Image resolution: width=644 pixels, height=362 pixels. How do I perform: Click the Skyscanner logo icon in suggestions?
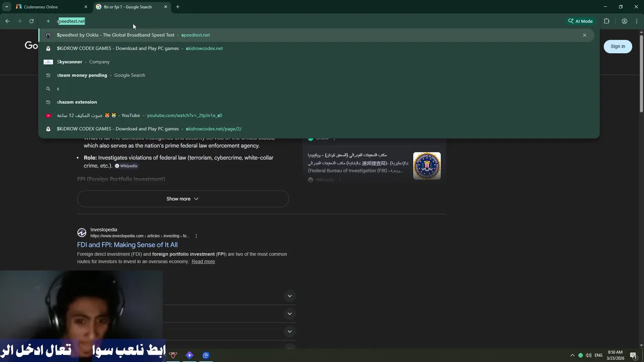[48, 62]
